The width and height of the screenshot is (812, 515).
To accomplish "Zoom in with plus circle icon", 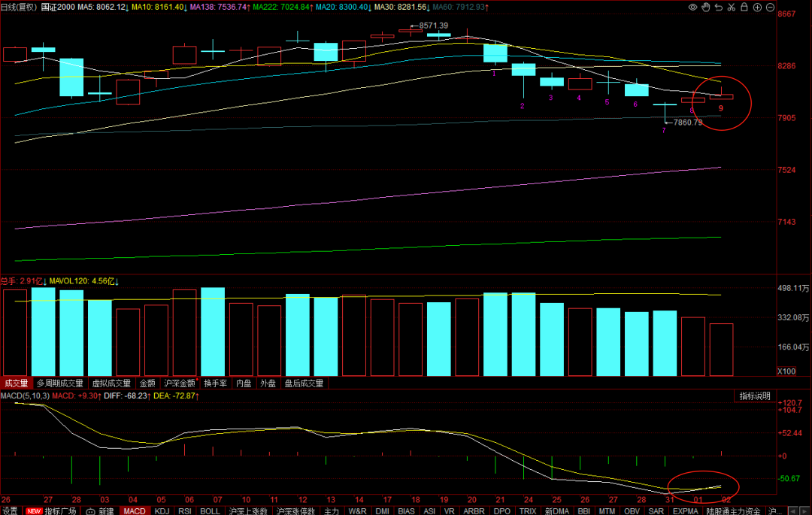I will point(757,8).
